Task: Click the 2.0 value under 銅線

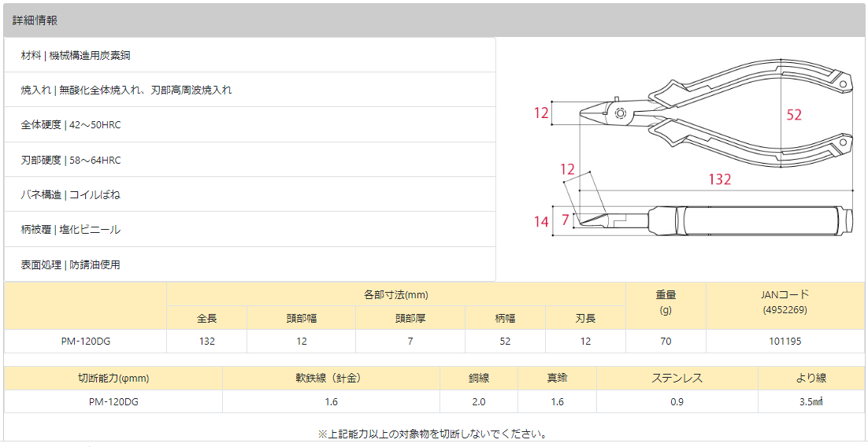Action: [479, 402]
